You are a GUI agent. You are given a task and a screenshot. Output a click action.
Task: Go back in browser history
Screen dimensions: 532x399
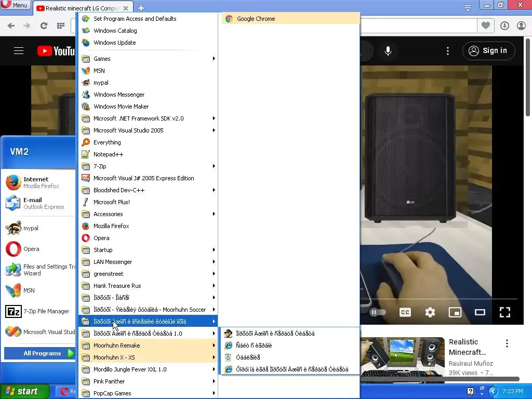tap(11, 25)
